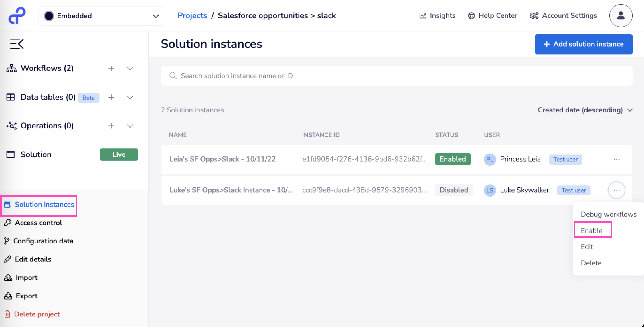The image size is (644, 327).
Task: Click the Live status badge on Solution
Action: pos(119,154)
